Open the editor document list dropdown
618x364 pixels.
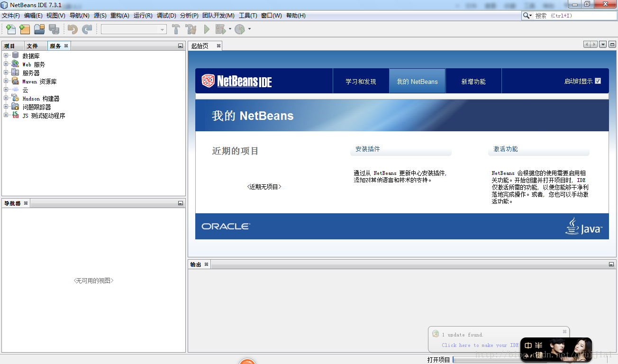(603, 45)
